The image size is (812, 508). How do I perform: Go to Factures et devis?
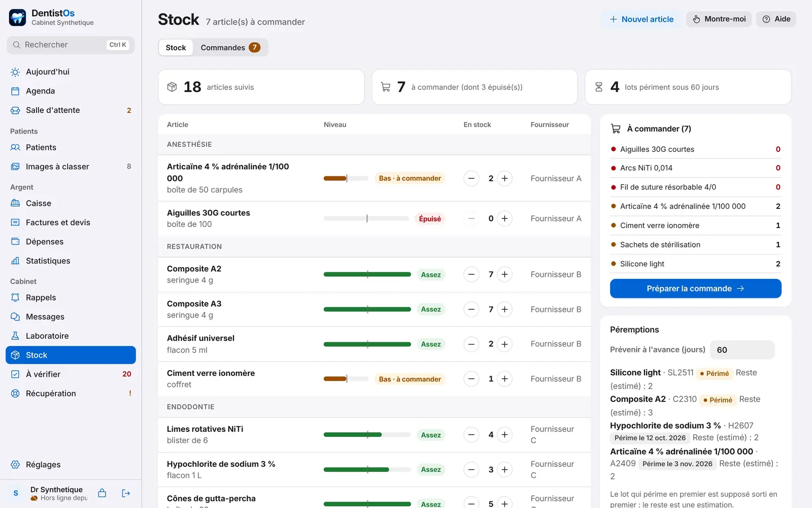tap(71, 223)
